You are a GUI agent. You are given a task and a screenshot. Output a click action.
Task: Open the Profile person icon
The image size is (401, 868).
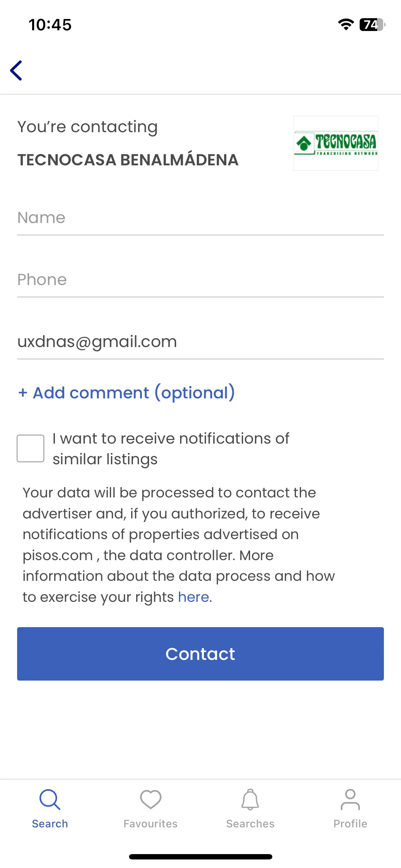[x=350, y=800]
